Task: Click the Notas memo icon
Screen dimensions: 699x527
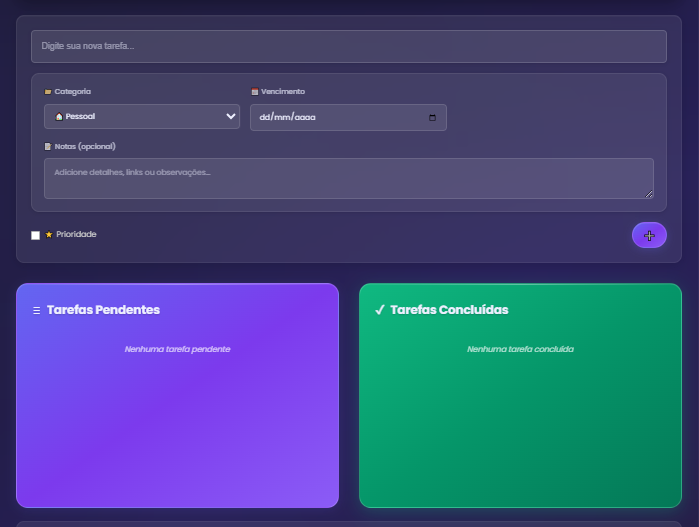Action: pyautogui.click(x=48, y=146)
